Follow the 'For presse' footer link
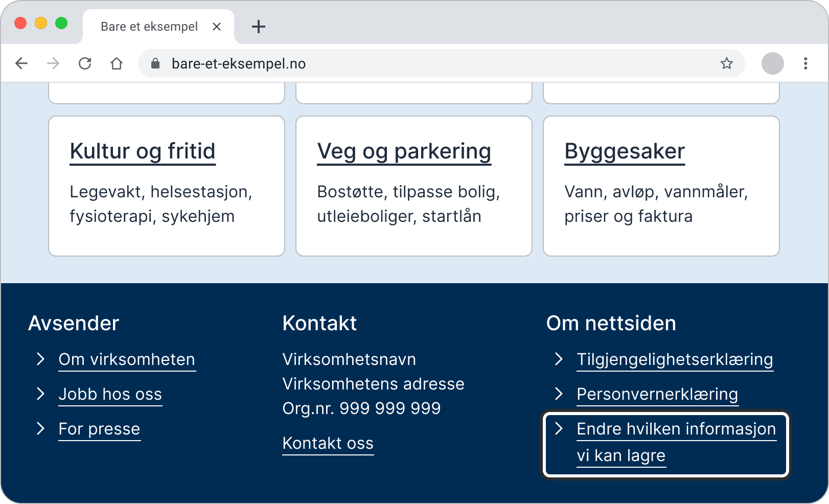The image size is (829, 504). tap(99, 429)
